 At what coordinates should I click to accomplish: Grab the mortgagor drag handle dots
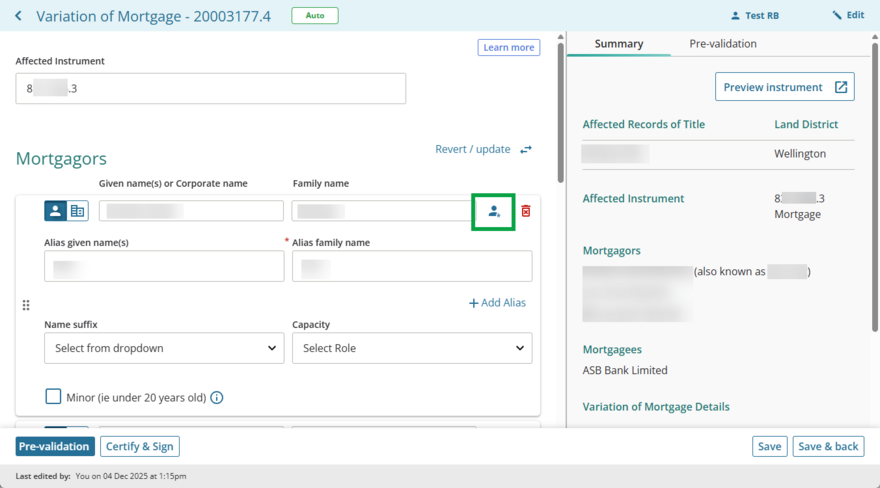pyautogui.click(x=26, y=305)
